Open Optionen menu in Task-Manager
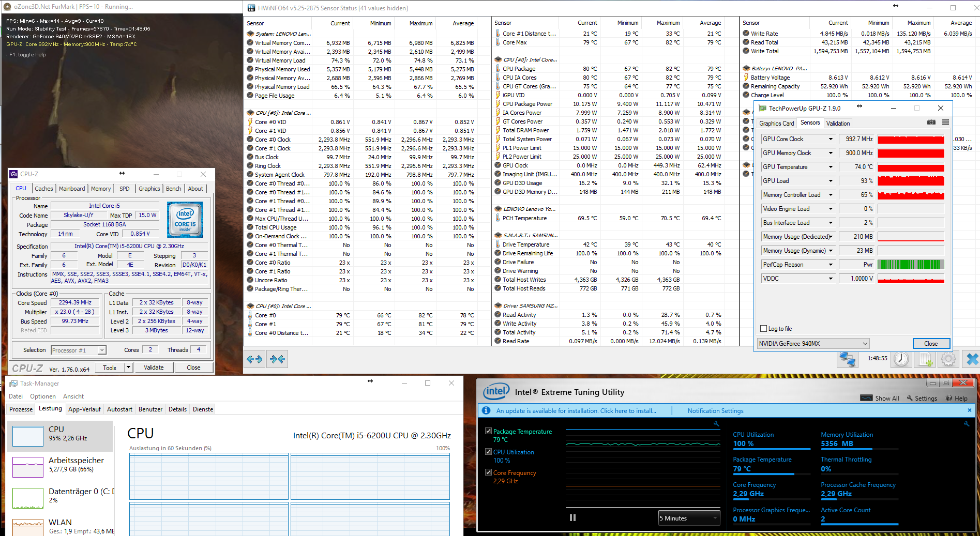Image resolution: width=980 pixels, height=536 pixels. (43, 396)
